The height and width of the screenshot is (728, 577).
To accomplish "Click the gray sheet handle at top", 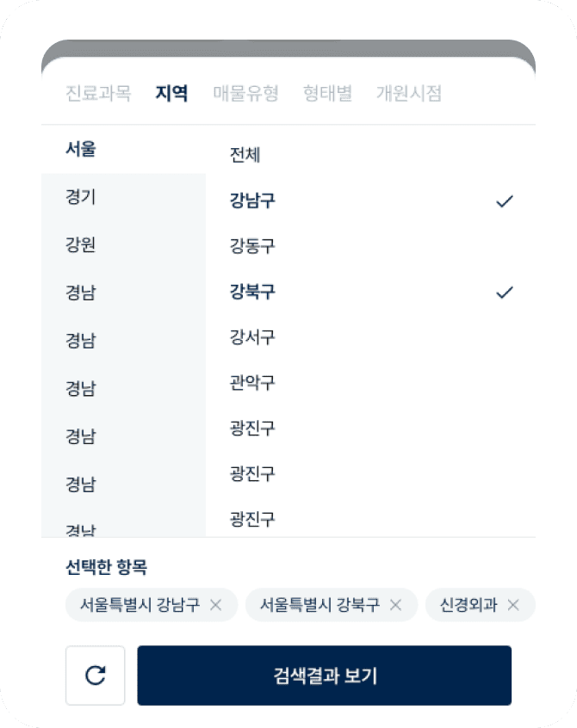I will tap(288, 47).
